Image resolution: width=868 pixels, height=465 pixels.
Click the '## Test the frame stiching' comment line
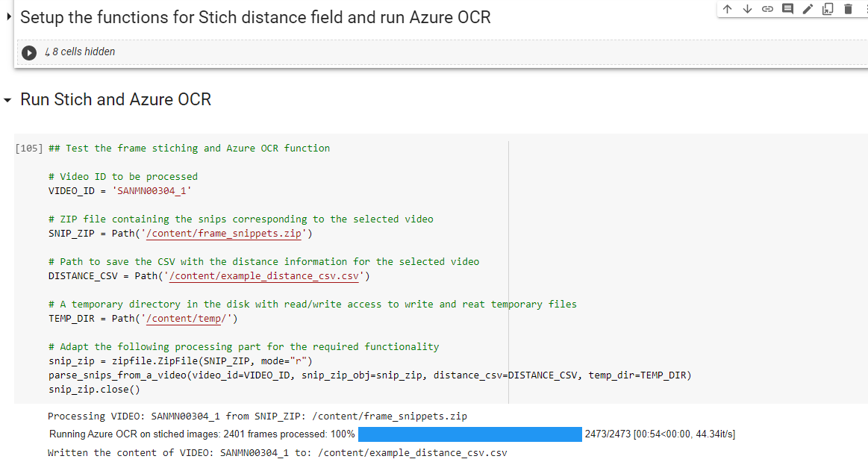tap(190, 149)
